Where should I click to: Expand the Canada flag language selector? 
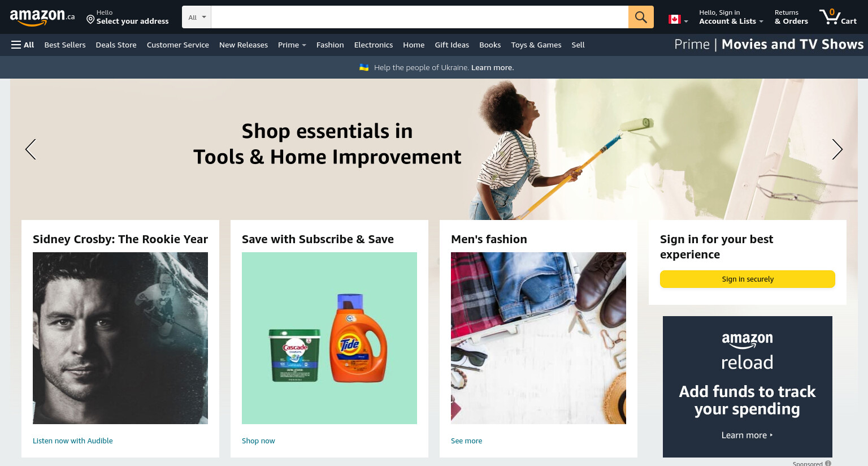tap(678, 20)
